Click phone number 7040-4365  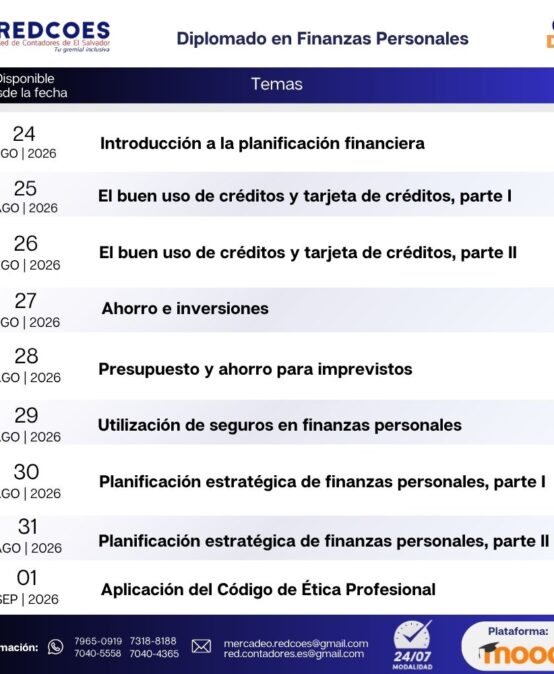tap(154, 654)
